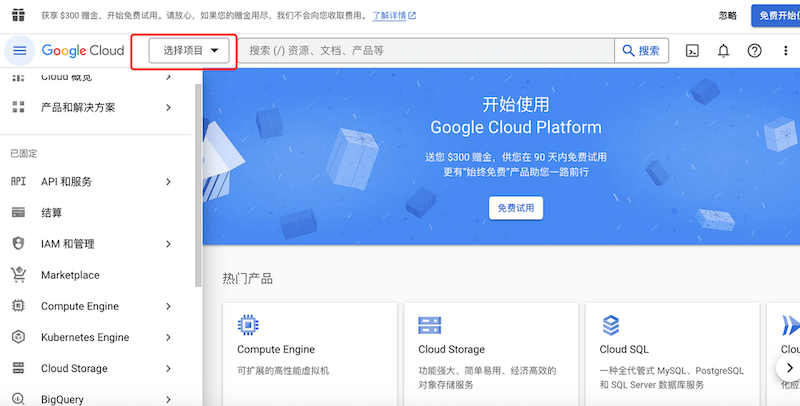Open the notifications bell

(723, 51)
